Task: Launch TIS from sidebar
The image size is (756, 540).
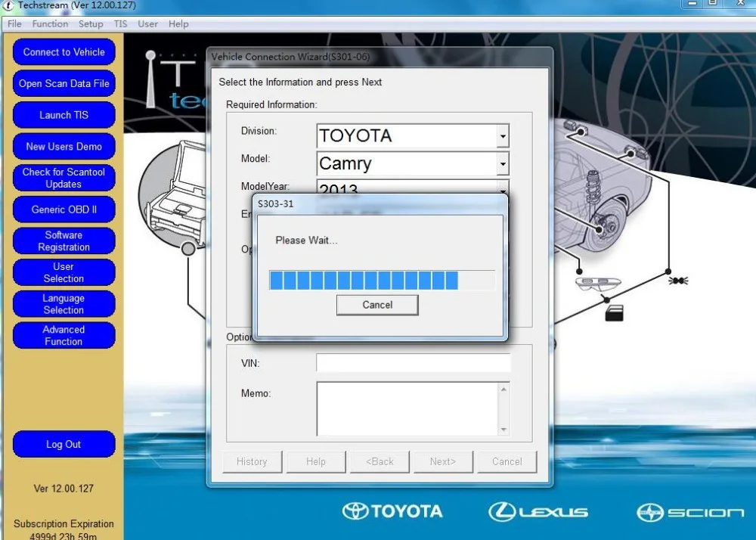Action: pyautogui.click(x=64, y=115)
